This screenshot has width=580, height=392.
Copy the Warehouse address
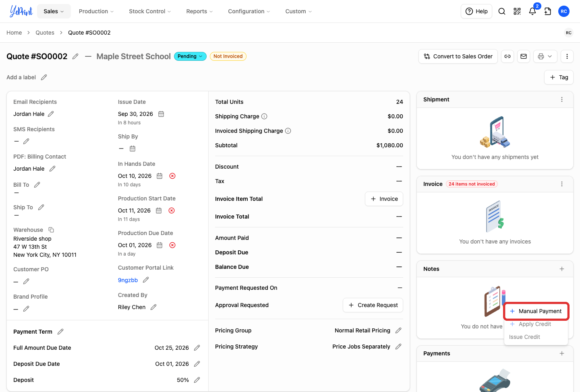[x=51, y=230]
